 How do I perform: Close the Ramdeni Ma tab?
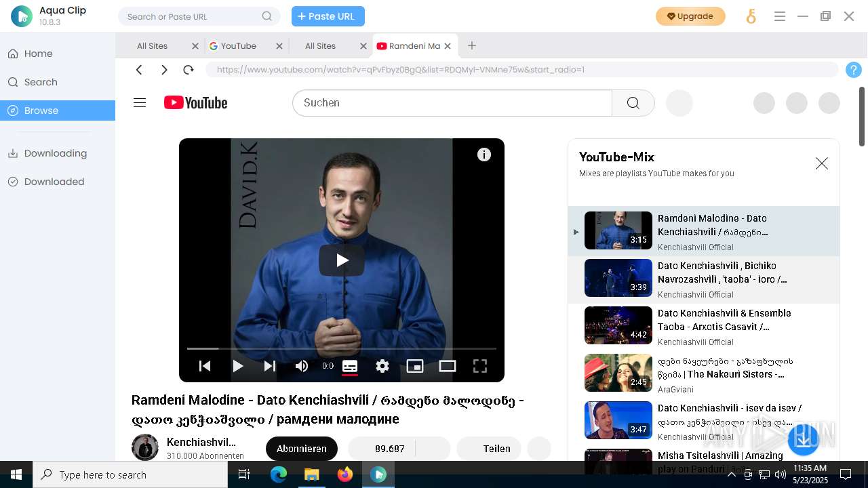[448, 46]
